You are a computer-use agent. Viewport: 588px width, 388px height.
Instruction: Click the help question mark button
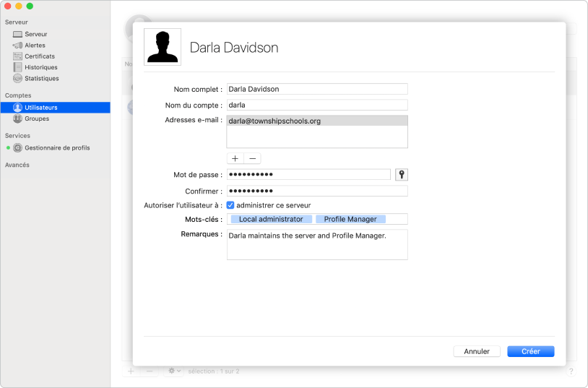coord(571,371)
